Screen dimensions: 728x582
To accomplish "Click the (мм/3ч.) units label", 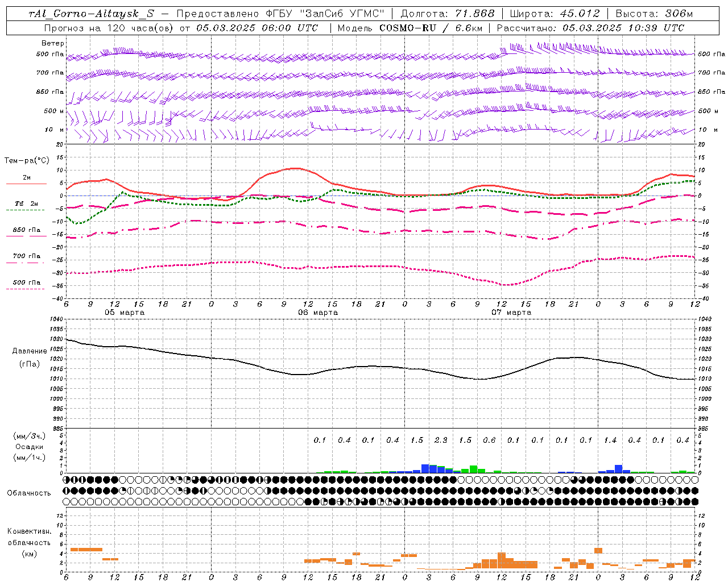I will pyautogui.click(x=29, y=436).
